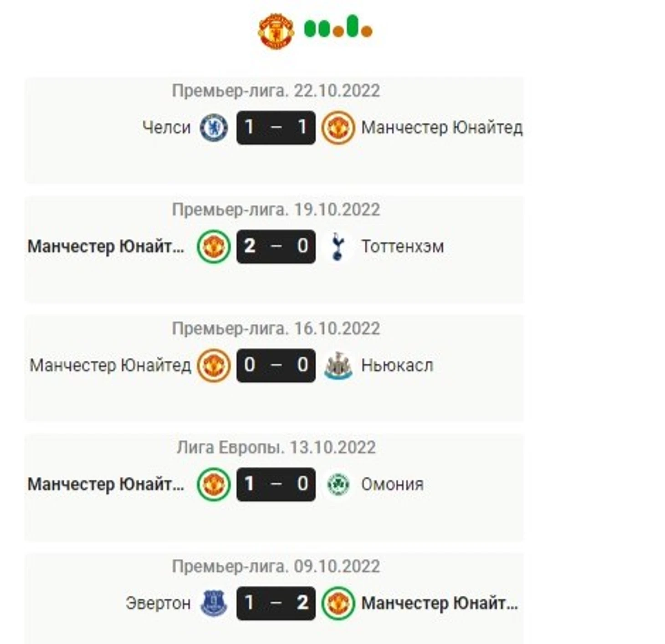The width and height of the screenshot is (665, 644).
Task: Click the Newcastle club logo
Action: tap(338, 366)
